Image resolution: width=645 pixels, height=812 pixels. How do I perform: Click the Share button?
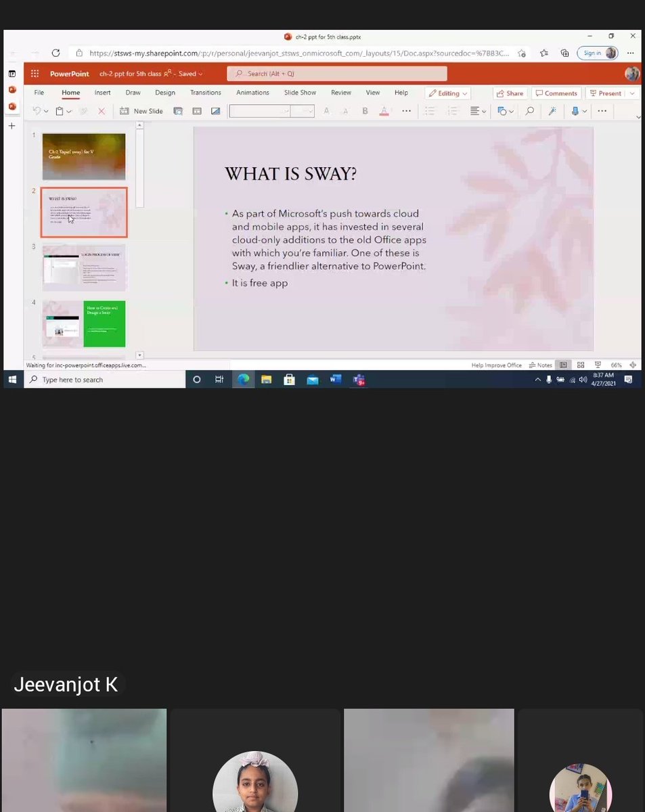(510, 93)
